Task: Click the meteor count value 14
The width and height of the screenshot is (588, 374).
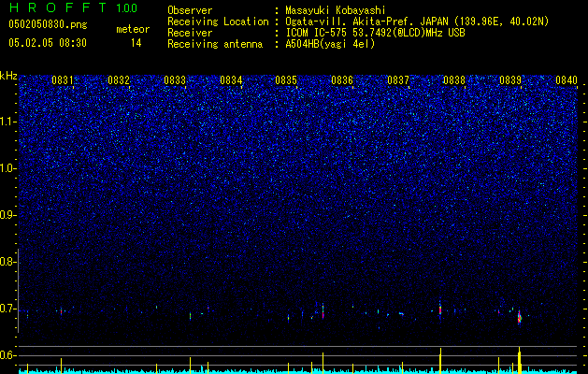Action: point(136,43)
